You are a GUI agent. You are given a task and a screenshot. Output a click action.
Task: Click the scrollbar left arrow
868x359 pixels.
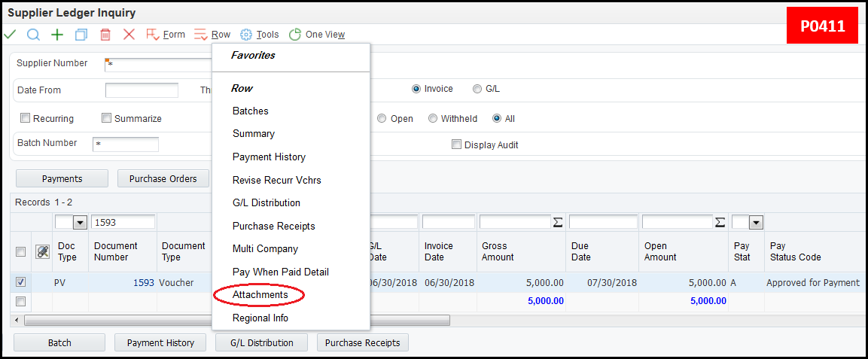tap(16, 321)
